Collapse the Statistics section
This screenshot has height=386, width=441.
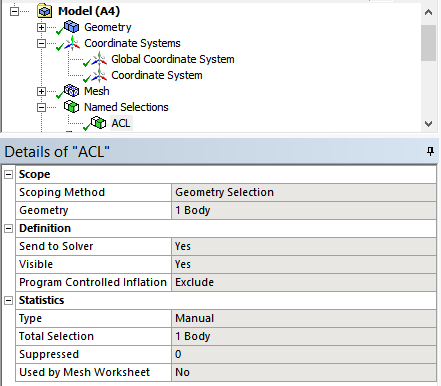tap(8, 300)
